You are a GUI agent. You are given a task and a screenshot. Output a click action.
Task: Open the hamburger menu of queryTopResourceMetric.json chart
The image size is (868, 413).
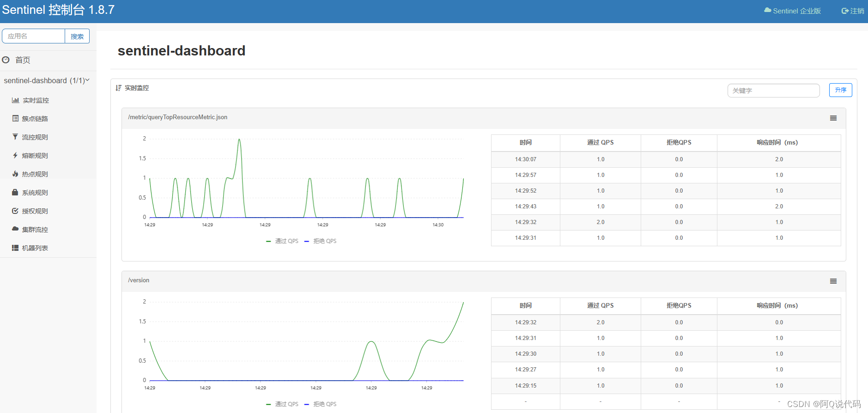pyautogui.click(x=833, y=118)
